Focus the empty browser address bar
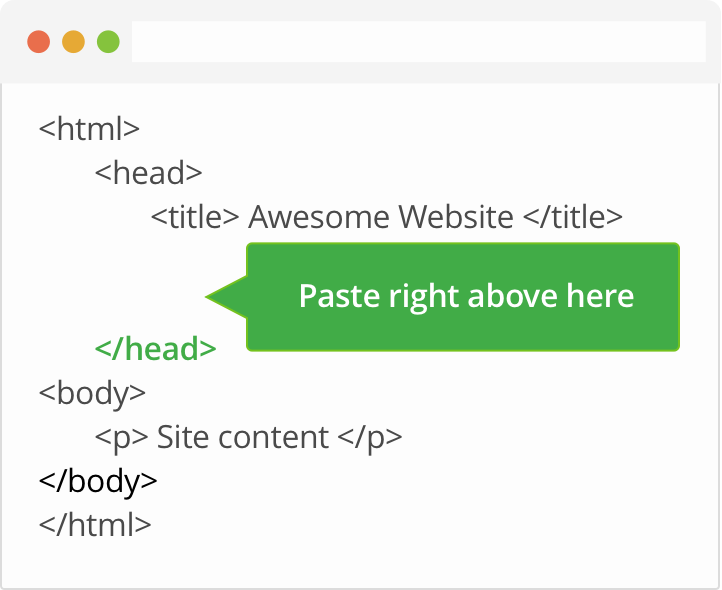Screen dimensions: 722x590 419,41
